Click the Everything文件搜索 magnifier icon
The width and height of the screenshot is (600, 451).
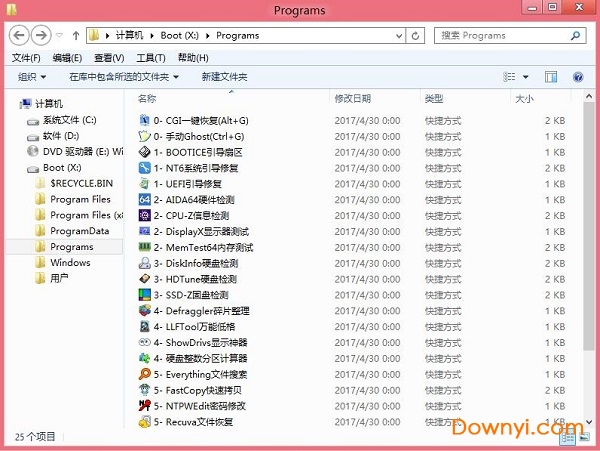coord(144,374)
